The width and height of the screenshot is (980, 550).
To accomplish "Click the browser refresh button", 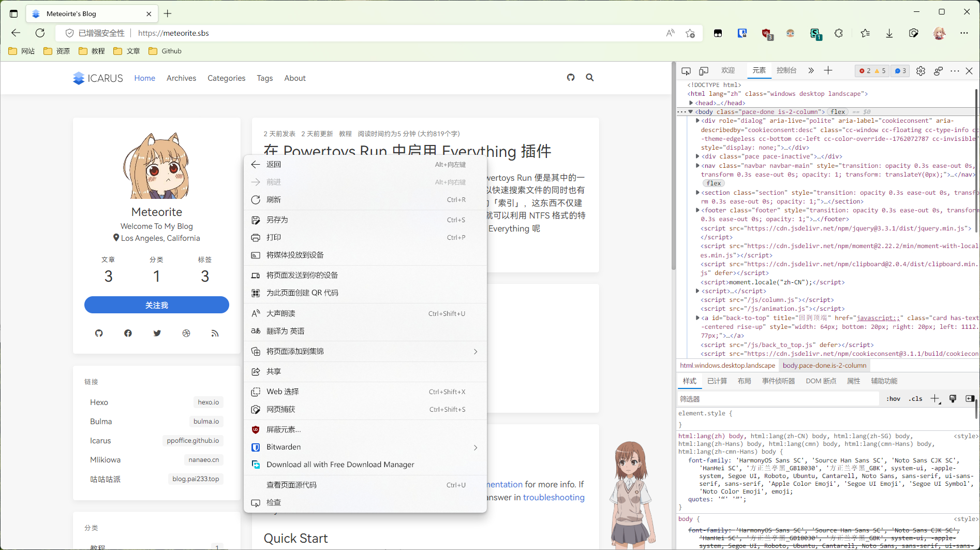I will (x=40, y=33).
